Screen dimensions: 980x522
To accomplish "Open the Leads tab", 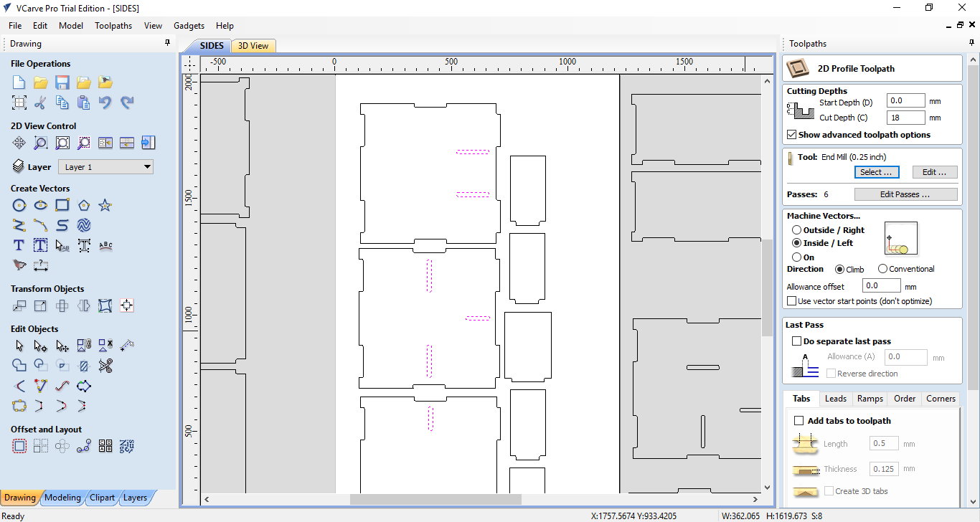I will [836, 399].
